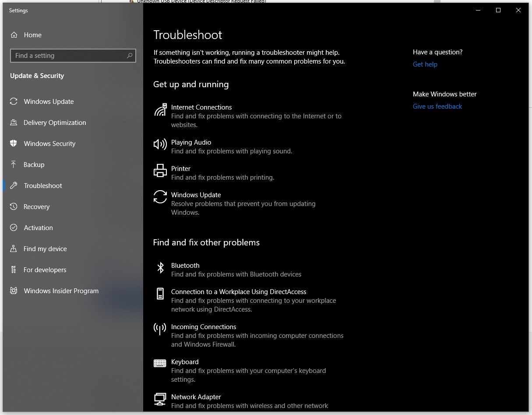Viewport: 532px width, 415px height.
Task: Click the Playing Audio speaker icon
Action: pyautogui.click(x=160, y=144)
